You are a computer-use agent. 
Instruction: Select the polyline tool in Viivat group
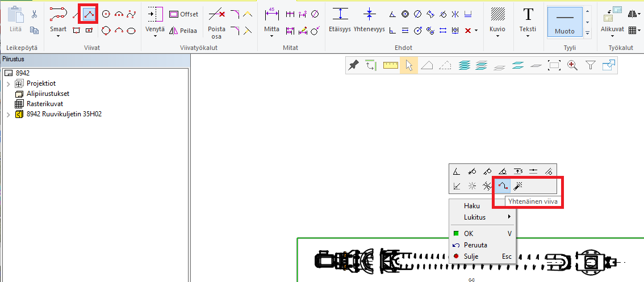click(x=87, y=14)
